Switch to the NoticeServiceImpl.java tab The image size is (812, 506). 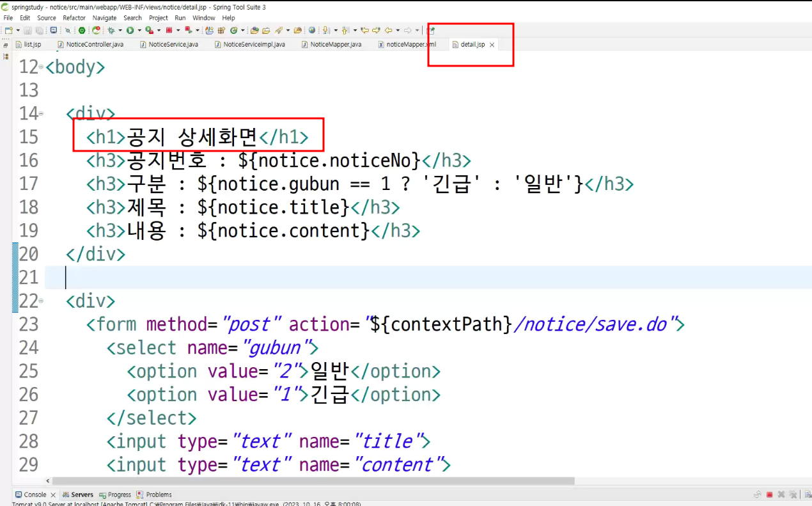tap(250, 45)
